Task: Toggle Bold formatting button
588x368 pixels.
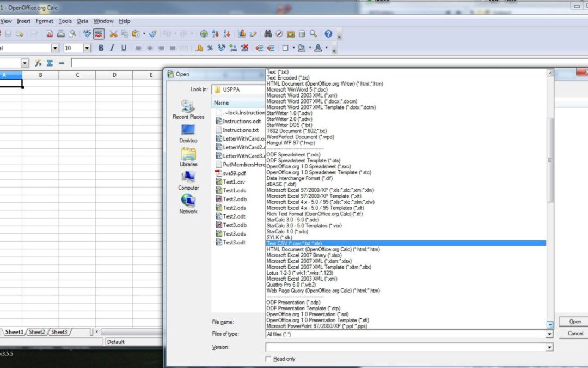Action: pos(101,48)
